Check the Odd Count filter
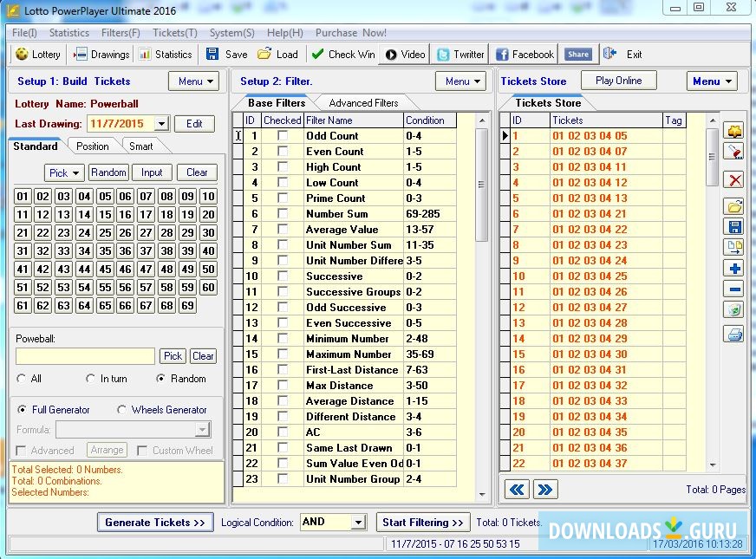 point(283,136)
